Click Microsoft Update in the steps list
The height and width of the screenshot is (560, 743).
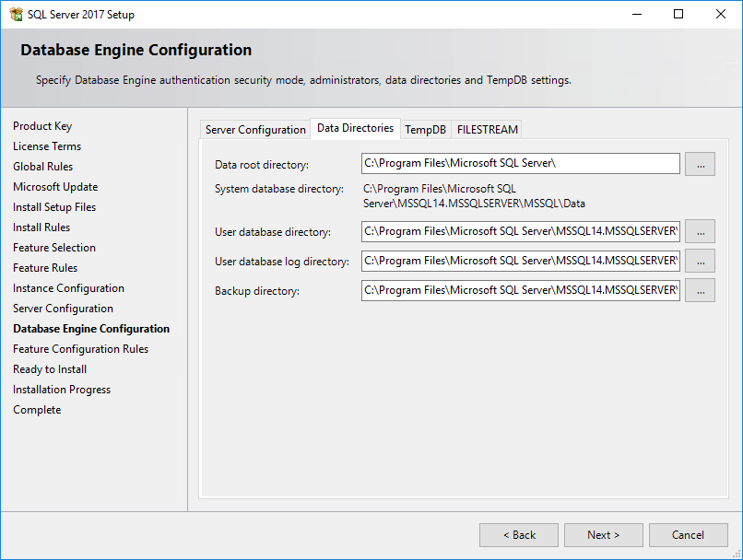(55, 187)
